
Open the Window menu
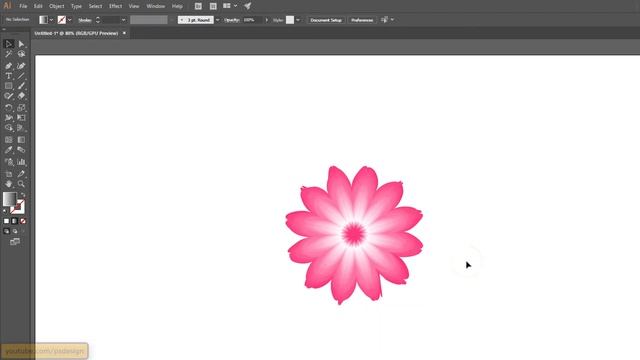pyautogui.click(x=156, y=6)
